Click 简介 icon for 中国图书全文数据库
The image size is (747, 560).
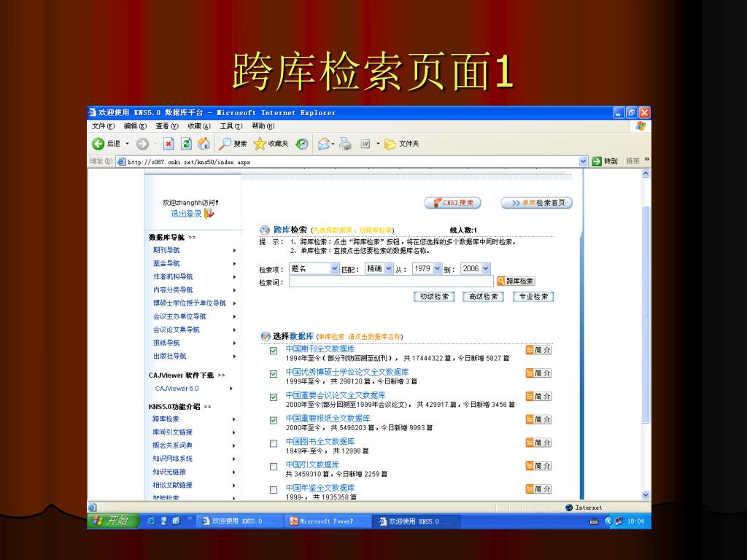coord(538,443)
